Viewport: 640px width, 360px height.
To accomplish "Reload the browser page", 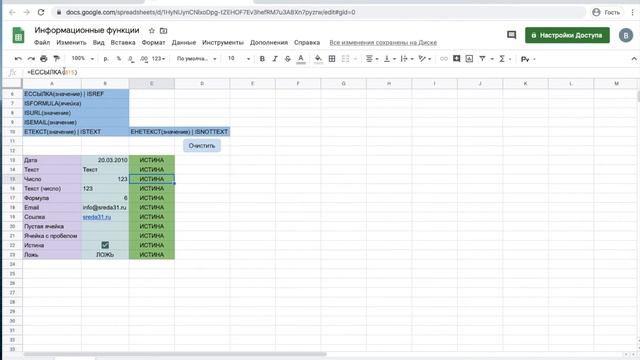I will (x=41, y=12).
